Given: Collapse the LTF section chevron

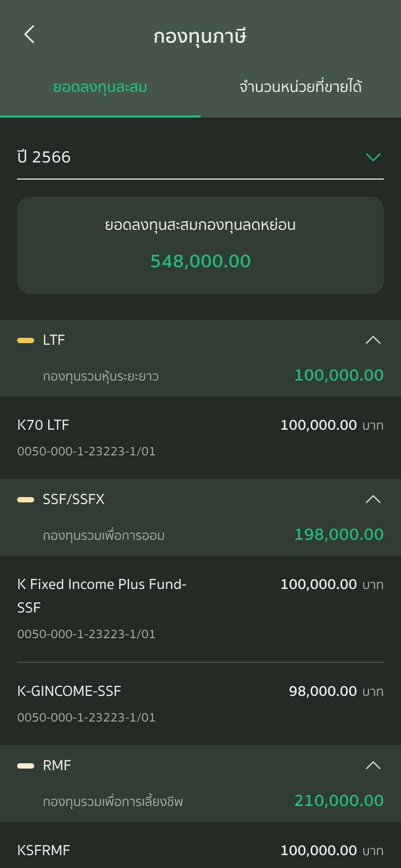Looking at the screenshot, I should (373, 340).
